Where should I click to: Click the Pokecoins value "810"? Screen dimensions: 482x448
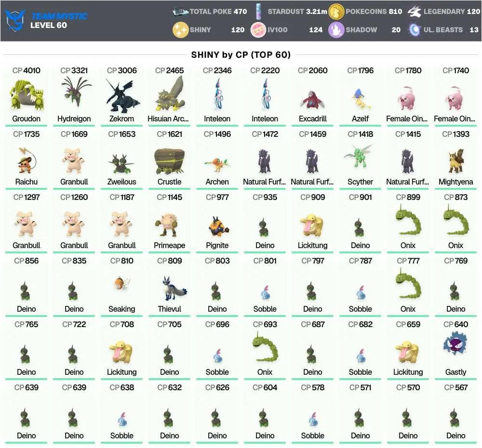coord(395,12)
